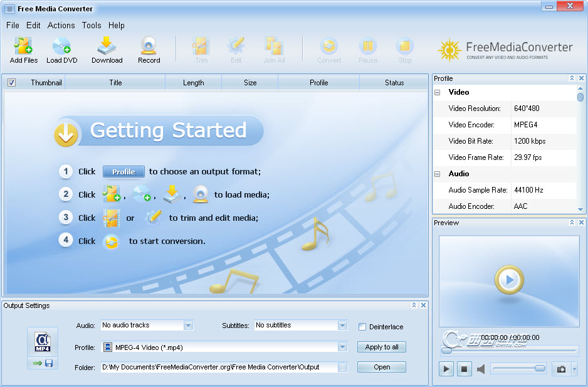This screenshot has height=387, width=588.
Task: Open the Tools menu
Action: point(92,26)
